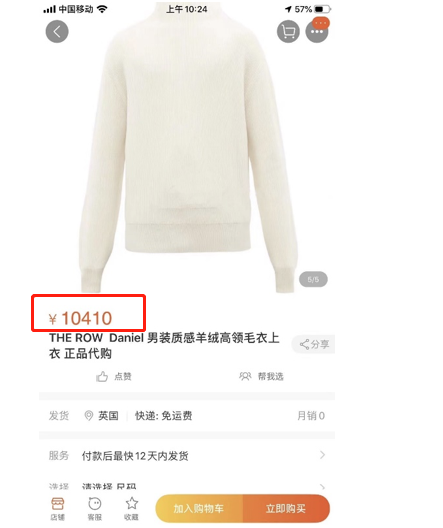Screen dimensions: 443x528
Task: Click the 立即购买 button
Action: pos(286,508)
